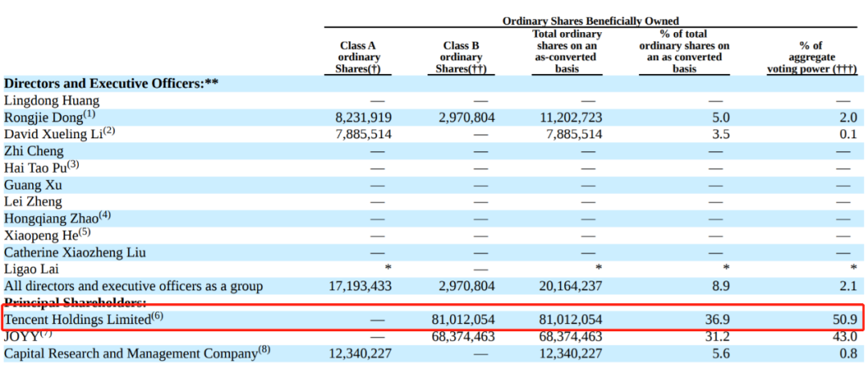Select the name Ligao Lai
The height and width of the screenshot is (369, 868).
click(31, 269)
